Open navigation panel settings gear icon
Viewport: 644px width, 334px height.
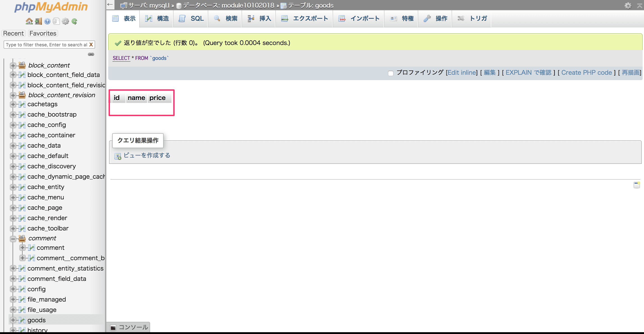[65, 21]
